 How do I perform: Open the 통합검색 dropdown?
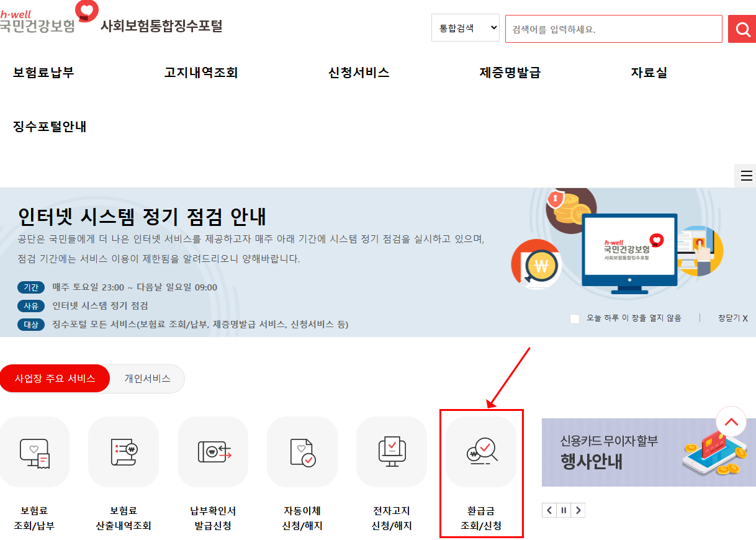click(x=465, y=28)
